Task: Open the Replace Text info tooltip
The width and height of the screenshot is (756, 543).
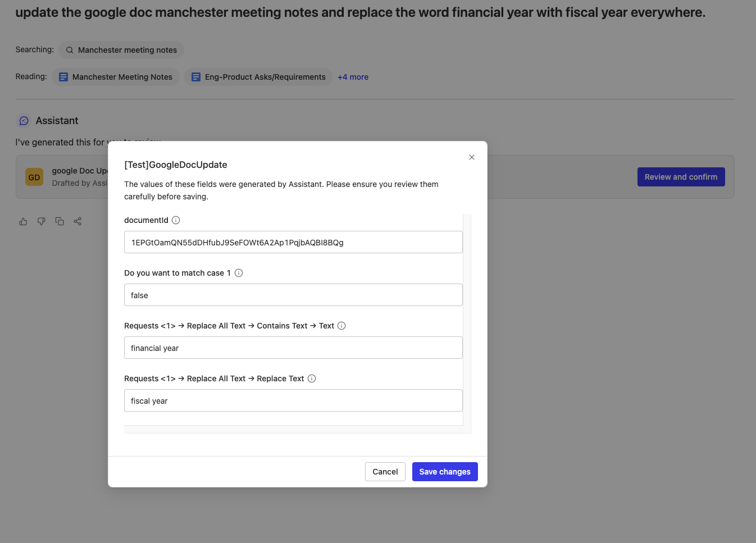Action: point(311,378)
